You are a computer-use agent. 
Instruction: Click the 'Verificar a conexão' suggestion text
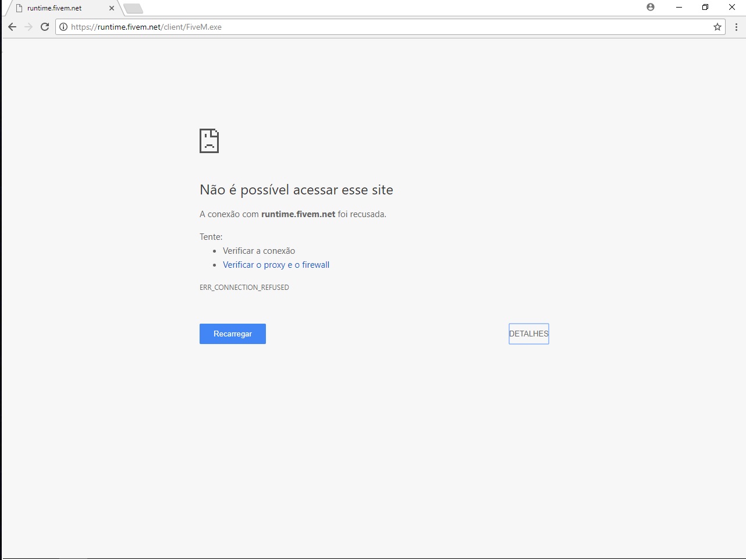[x=259, y=251]
